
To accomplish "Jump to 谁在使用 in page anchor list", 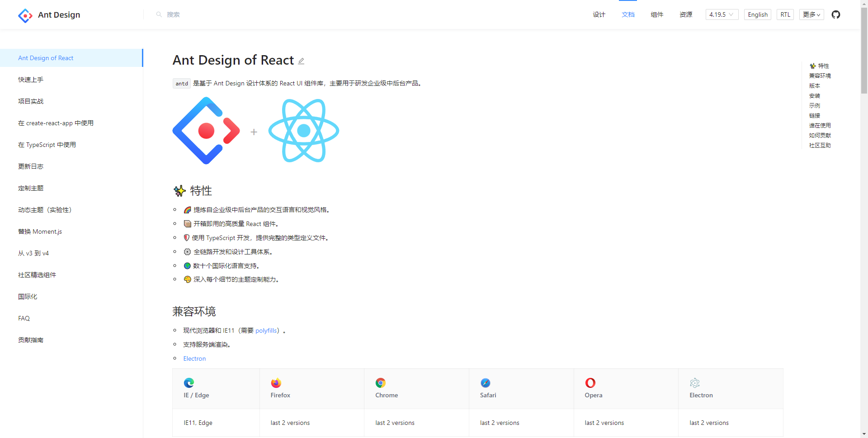I will [820, 126].
